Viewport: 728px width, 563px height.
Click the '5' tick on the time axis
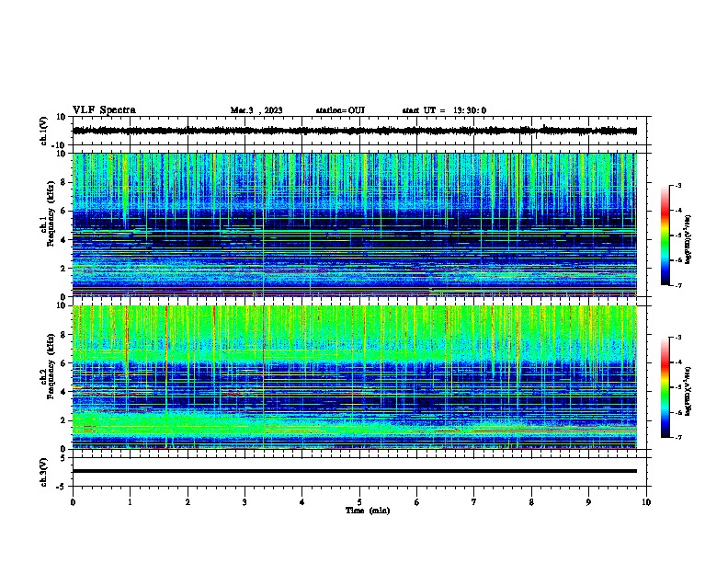coord(359,502)
